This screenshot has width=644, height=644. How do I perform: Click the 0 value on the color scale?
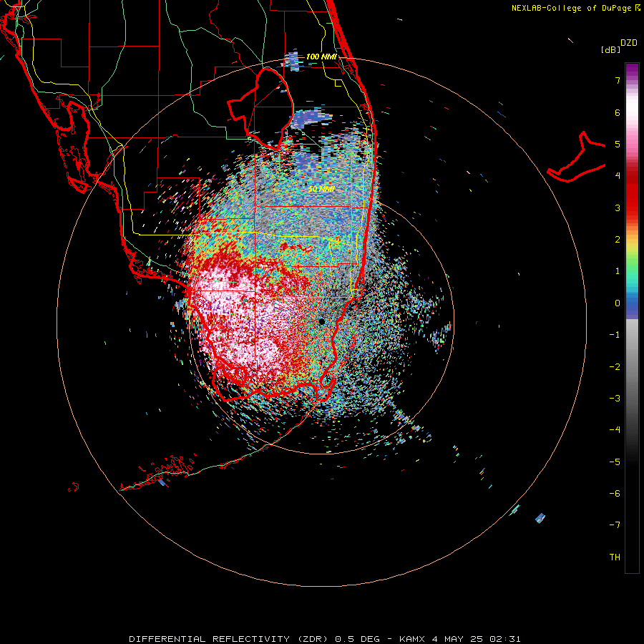tap(618, 303)
